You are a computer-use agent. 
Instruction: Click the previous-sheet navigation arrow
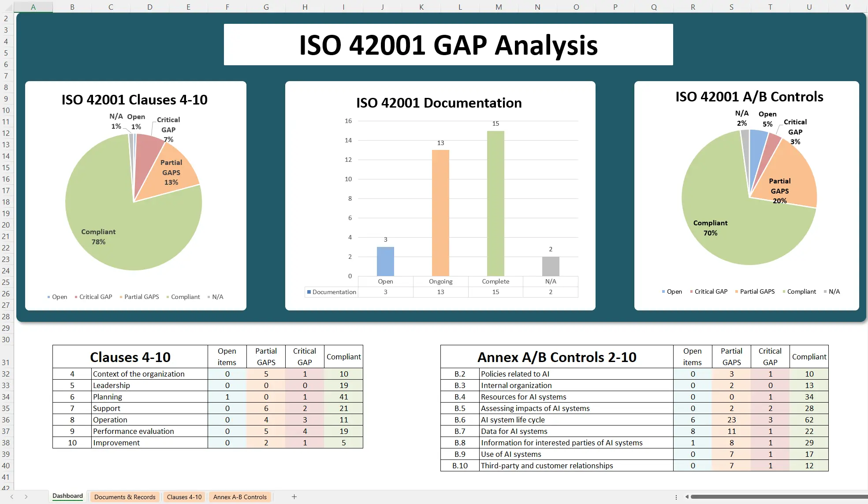[x=11, y=497]
